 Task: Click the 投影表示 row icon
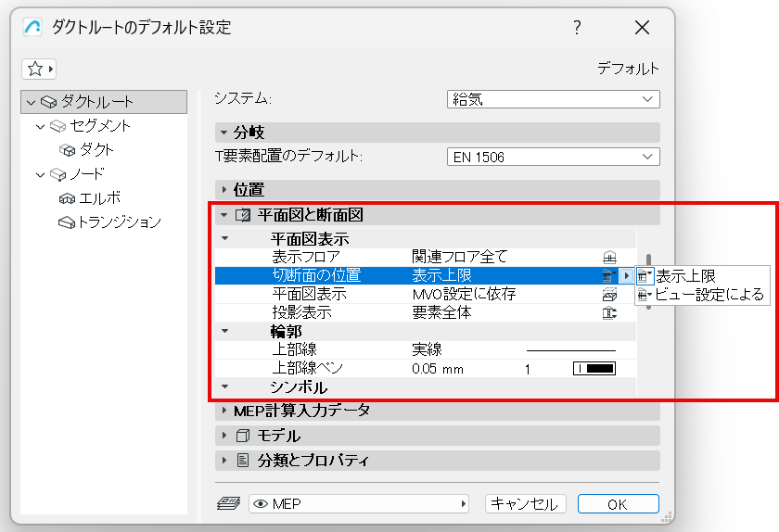point(609,313)
